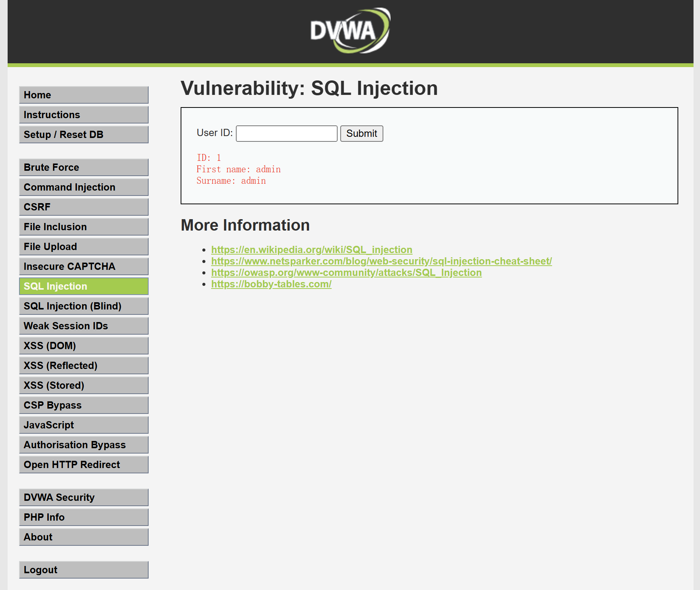
Task: Open the Command Injection module
Action: pyautogui.click(x=84, y=187)
